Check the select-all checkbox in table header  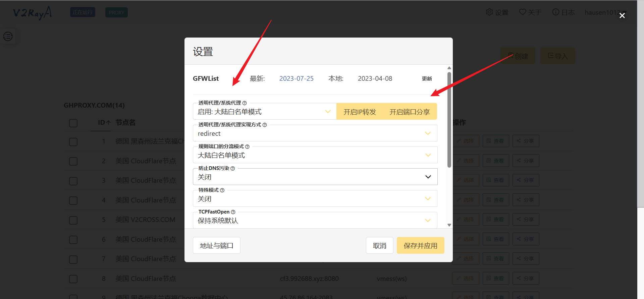tap(73, 123)
